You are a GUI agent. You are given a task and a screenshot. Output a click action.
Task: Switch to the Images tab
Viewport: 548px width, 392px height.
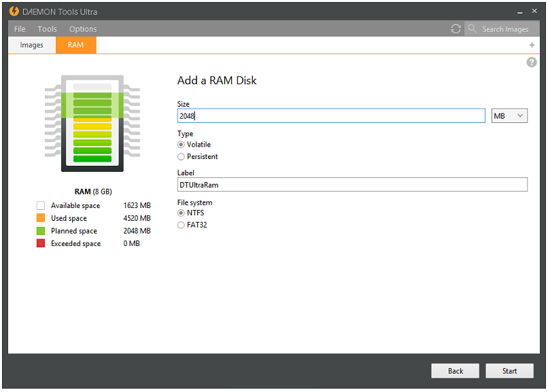[x=31, y=45]
